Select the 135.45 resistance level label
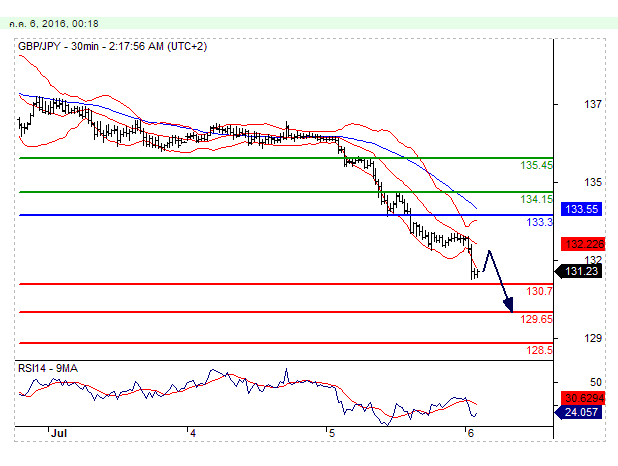 [536, 165]
